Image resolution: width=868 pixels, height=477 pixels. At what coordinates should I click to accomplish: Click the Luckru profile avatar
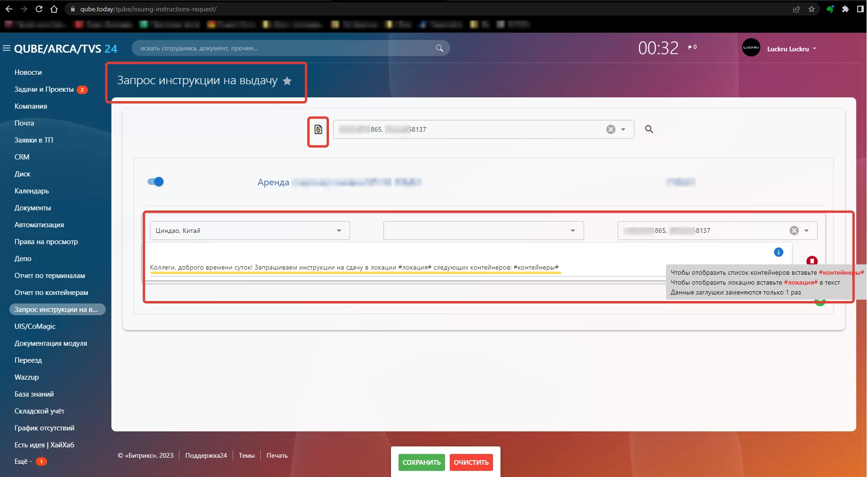pyautogui.click(x=751, y=48)
